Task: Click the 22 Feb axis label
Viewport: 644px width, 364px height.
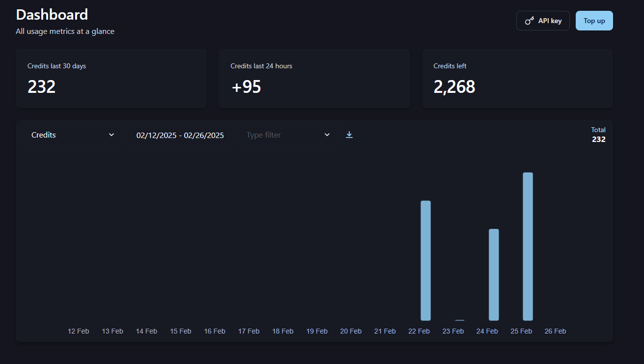Action: [419, 331]
